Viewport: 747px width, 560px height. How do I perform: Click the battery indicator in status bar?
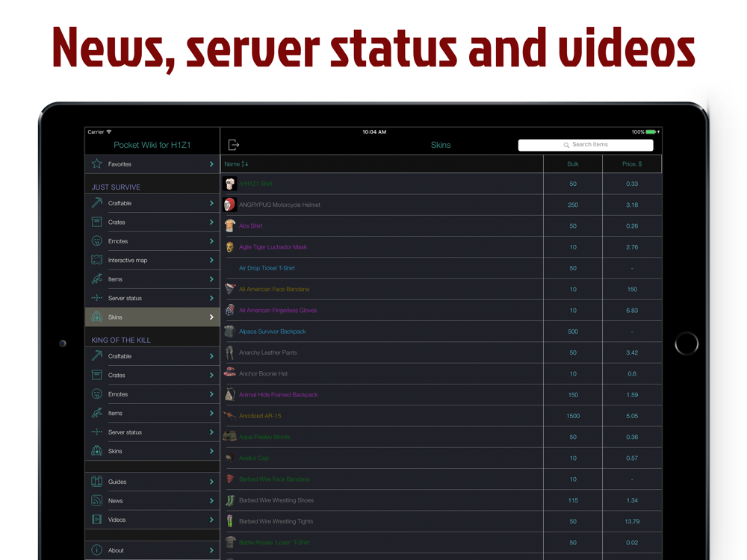(652, 132)
